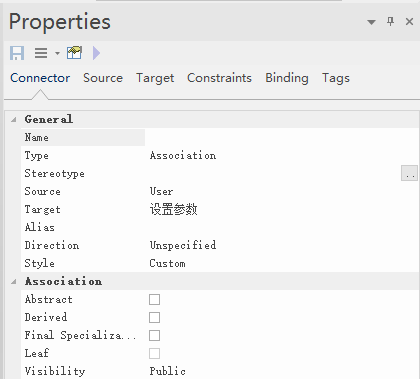This screenshot has width=420, height=379.
Task: Click the properties dialog icon in toolbar
Action: [74, 53]
